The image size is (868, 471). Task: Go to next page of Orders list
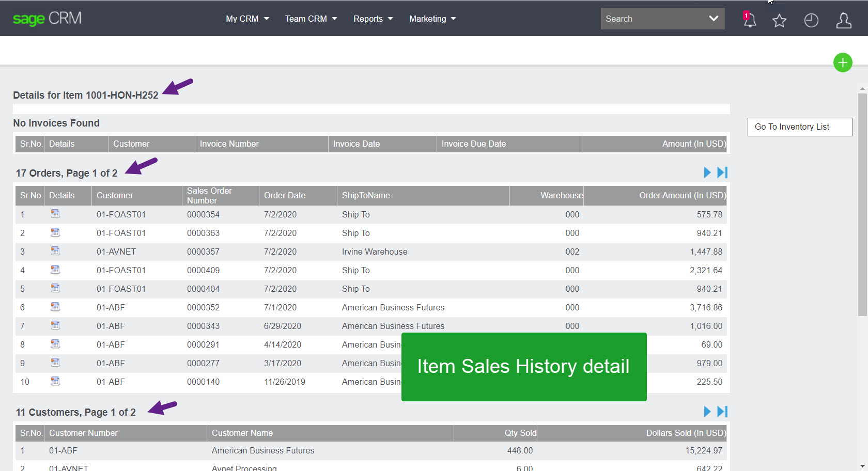[707, 172]
